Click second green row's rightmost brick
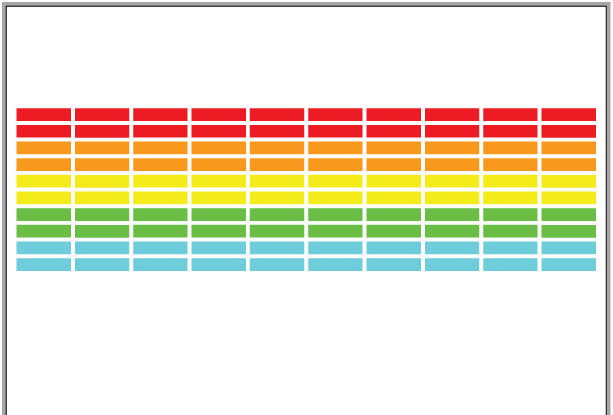 [x=568, y=231]
